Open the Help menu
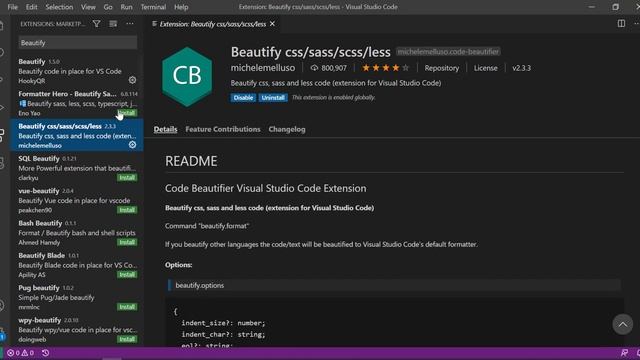The width and height of the screenshot is (640, 360). pyautogui.click(x=181, y=7)
